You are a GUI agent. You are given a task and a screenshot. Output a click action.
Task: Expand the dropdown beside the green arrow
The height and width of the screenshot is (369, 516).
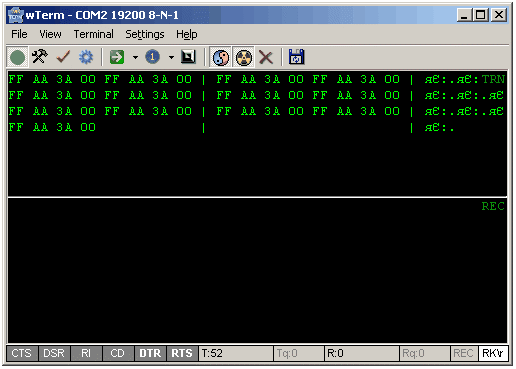(x=135, y=57)
